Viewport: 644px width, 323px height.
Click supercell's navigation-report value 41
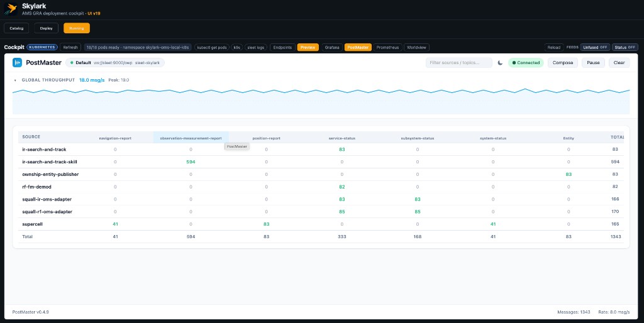[x=115, y=224]
